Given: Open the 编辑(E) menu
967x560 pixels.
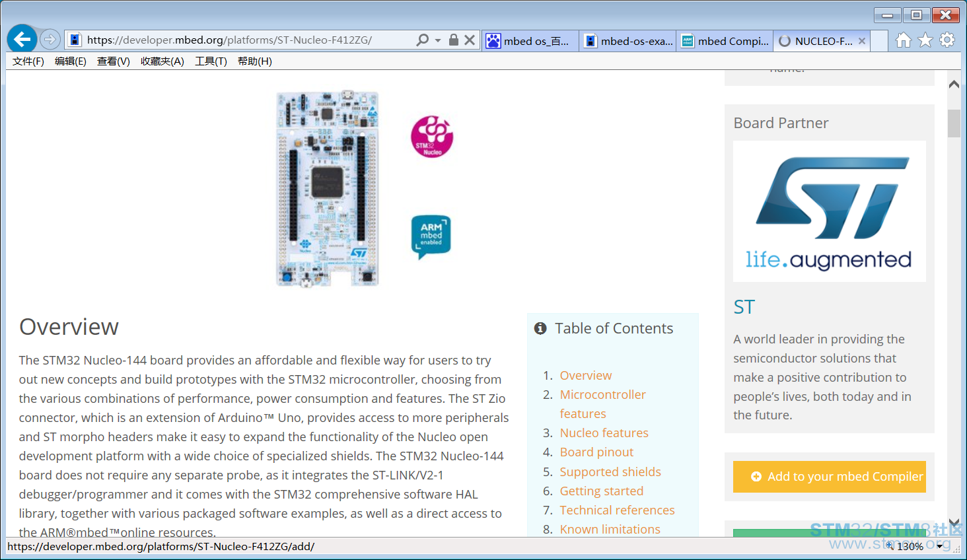Looking at the screenshot, I should point(71,61).
